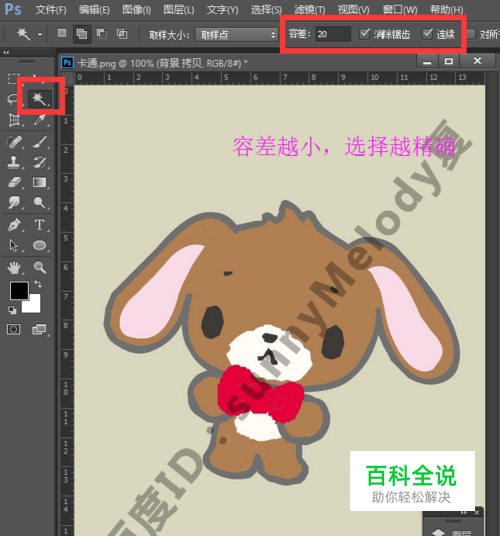Select the Clone Stamp tool
This screenshot has width=500, height=536.
[x=14, y=162]
